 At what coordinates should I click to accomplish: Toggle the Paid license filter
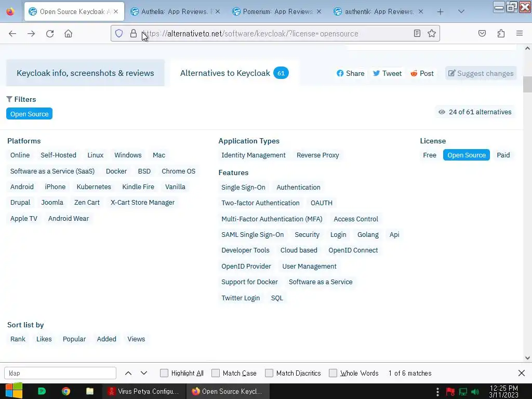coord(503,155)
